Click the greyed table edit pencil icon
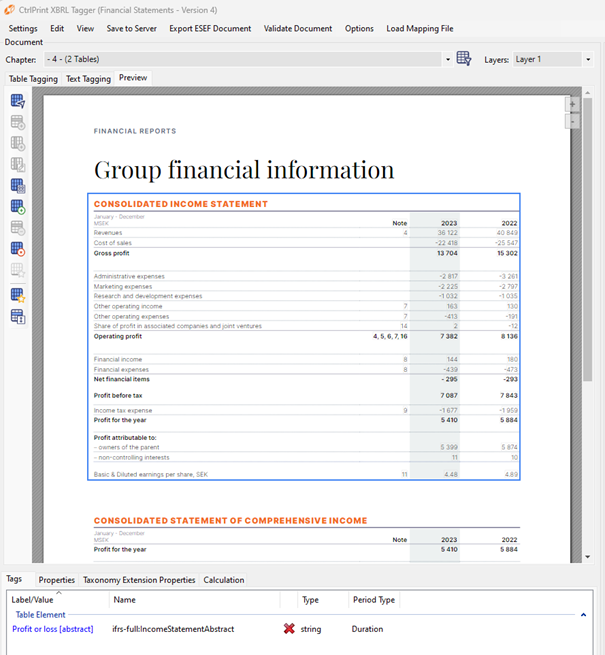 [x=18, y=165]
